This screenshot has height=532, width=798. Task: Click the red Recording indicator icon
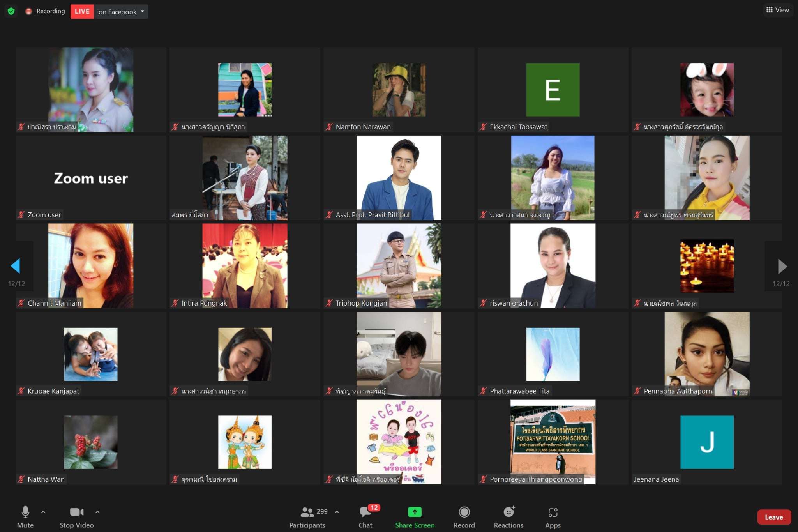(x=28, y=11)
